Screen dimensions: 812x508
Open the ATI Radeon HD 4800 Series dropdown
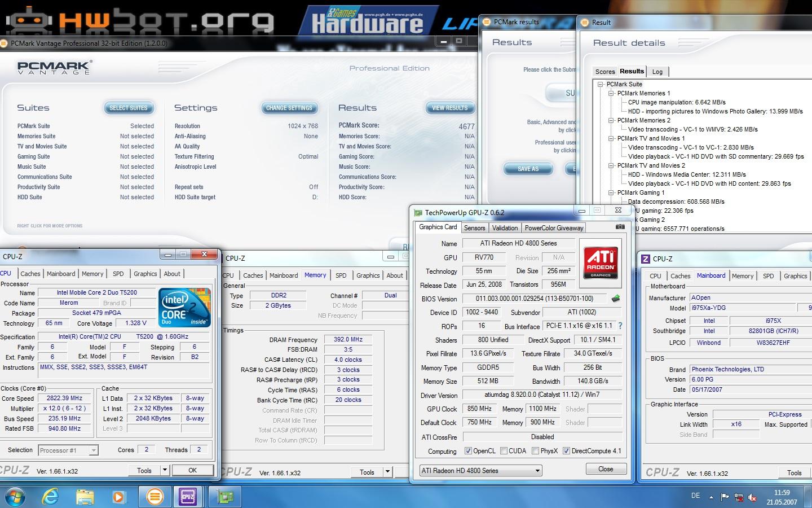coord(481,470)
